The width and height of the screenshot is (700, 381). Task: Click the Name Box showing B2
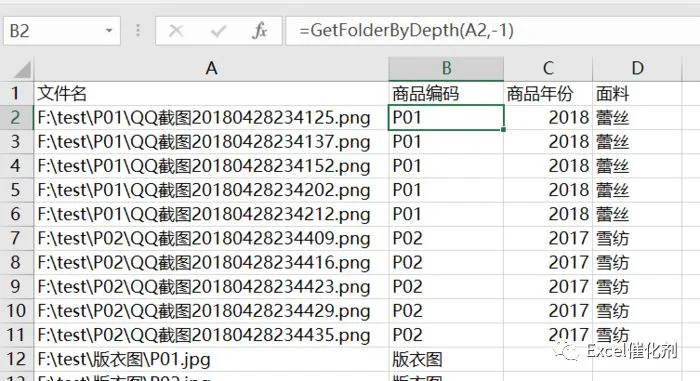tap(62, 31)
